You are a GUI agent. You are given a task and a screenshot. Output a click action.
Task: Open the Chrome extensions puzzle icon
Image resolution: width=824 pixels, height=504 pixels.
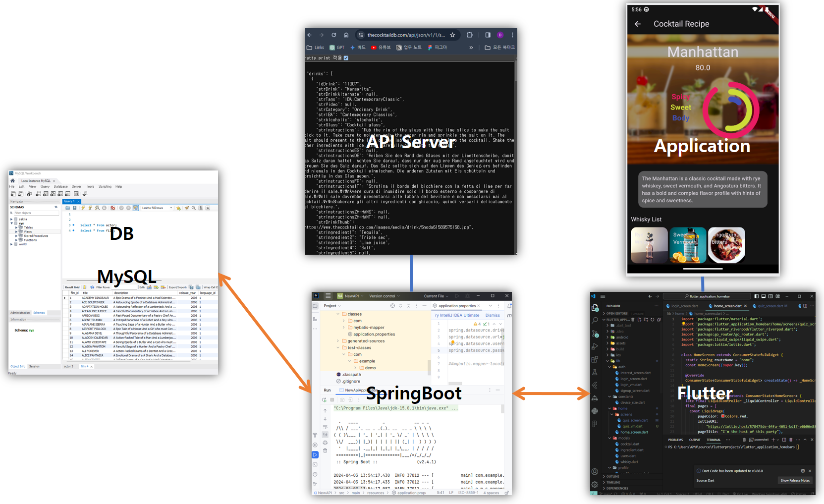[470, 35]
